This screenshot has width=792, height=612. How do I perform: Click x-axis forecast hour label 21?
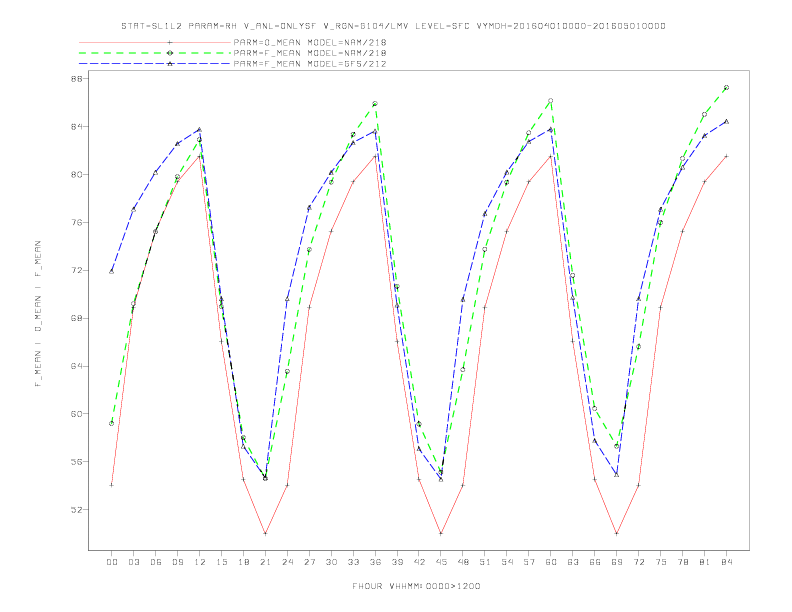(265, 562)
